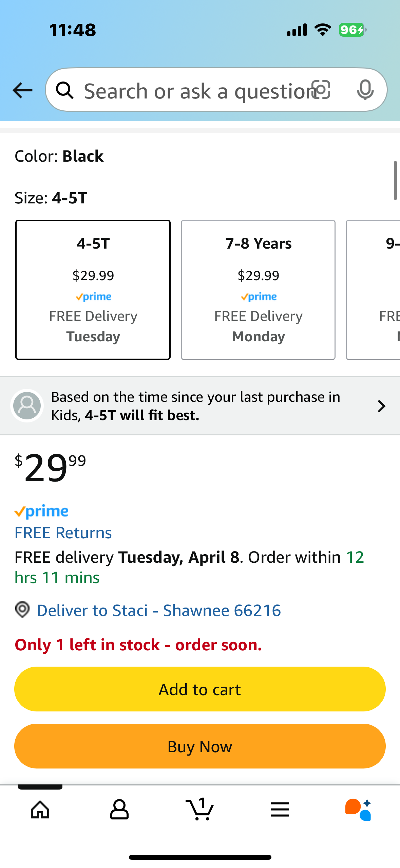
Task: Tap the profile avatar in fit recommendation
Action: tap(27, 406)
